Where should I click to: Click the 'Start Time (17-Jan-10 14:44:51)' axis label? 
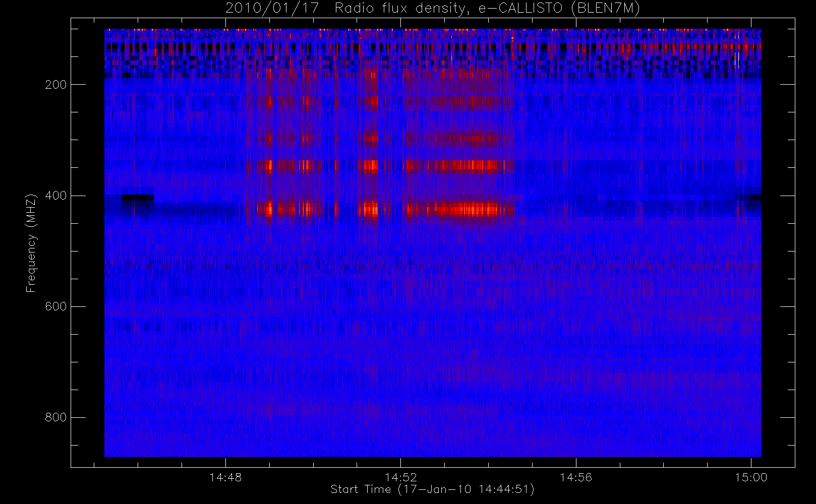click(x=432, y=489)
